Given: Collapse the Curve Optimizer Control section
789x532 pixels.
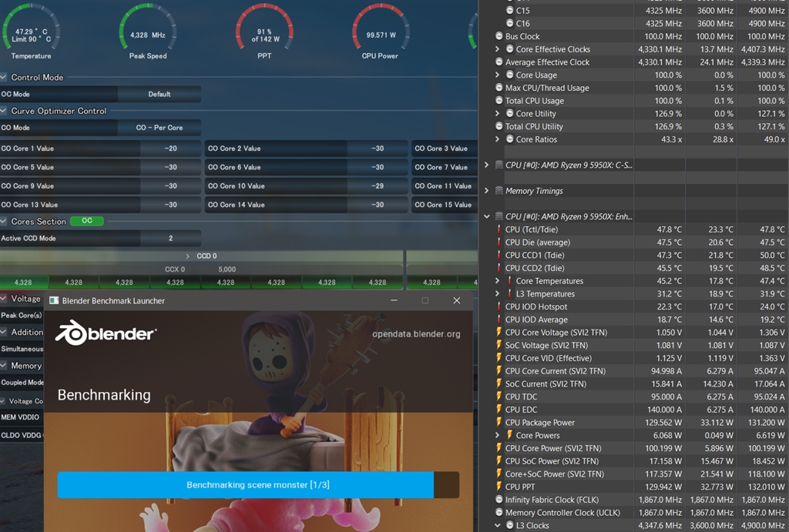Looking at the screenshot, I should click(x=4, y=111).
